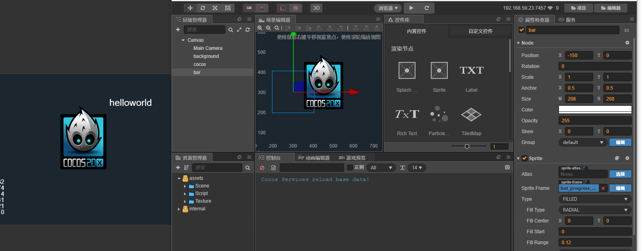The width and height of the screenshot is (644, 251).
Task: Collapse all nodes in hierarchy panel
Action: (x=239, y=30)
